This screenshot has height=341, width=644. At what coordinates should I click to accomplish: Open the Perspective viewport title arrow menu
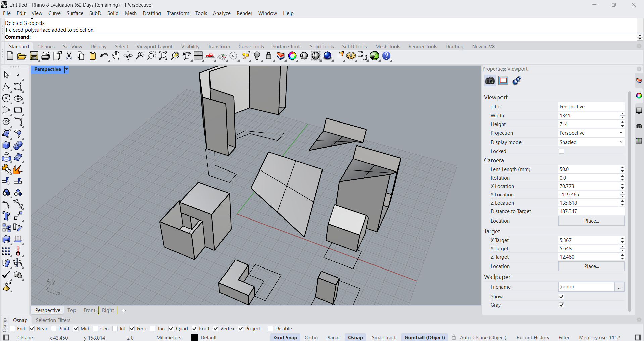(66, 69)
